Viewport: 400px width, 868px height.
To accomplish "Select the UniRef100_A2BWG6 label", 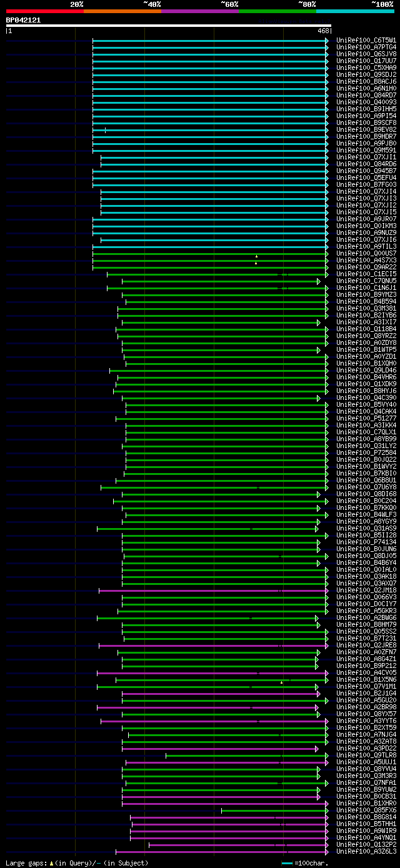I will 366,617.
